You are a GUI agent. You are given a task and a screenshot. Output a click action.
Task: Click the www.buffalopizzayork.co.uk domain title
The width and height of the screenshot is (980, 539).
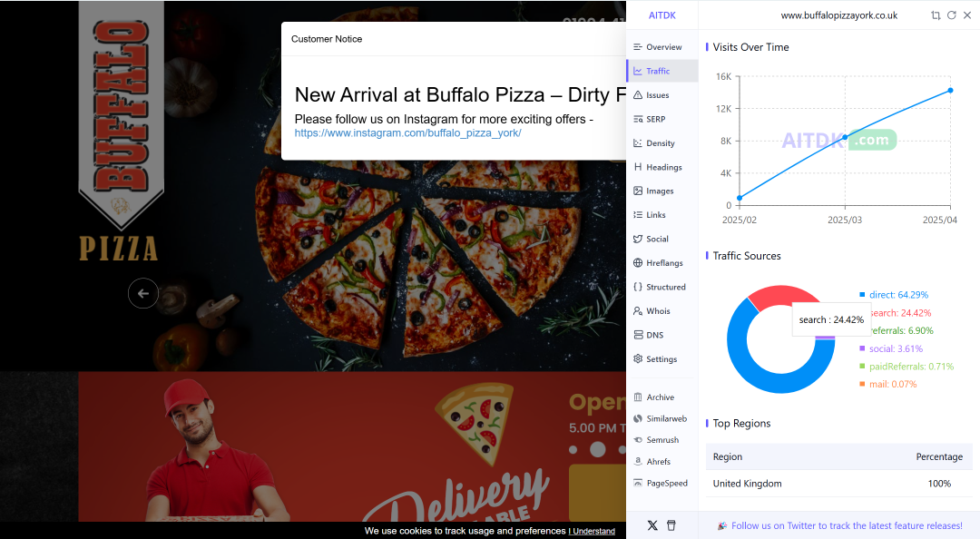[838, 15]
